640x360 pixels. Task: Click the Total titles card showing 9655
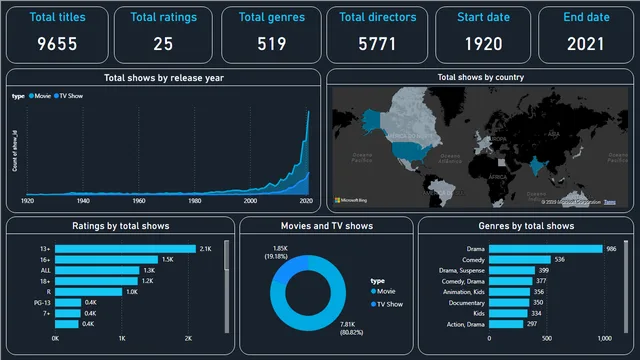[57, 35]
